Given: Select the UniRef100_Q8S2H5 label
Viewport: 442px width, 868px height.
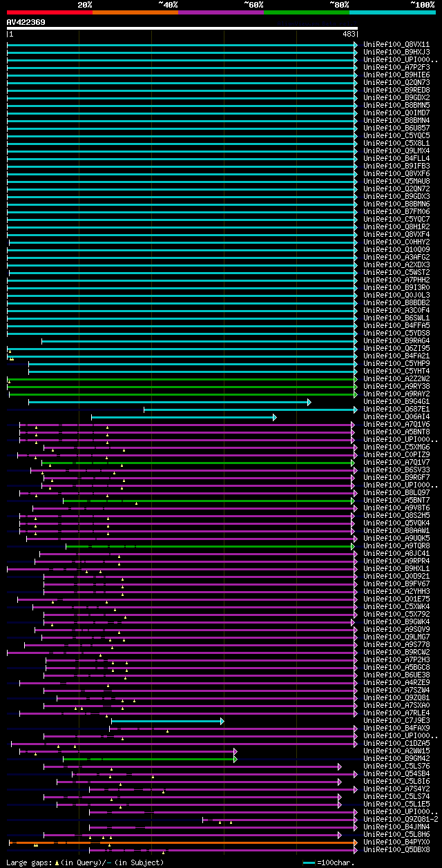Looking at the screenshot, I should click(396, 515).
